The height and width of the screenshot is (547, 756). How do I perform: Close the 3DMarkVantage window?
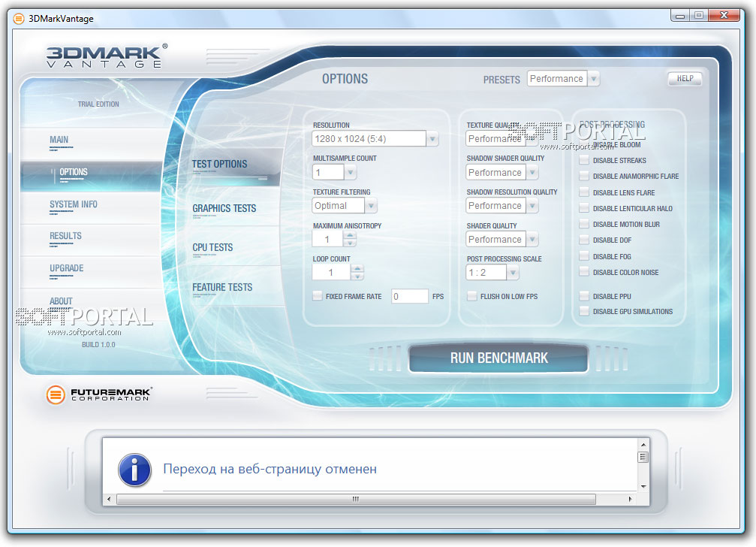pyautogui.click(x=724, y=16)
